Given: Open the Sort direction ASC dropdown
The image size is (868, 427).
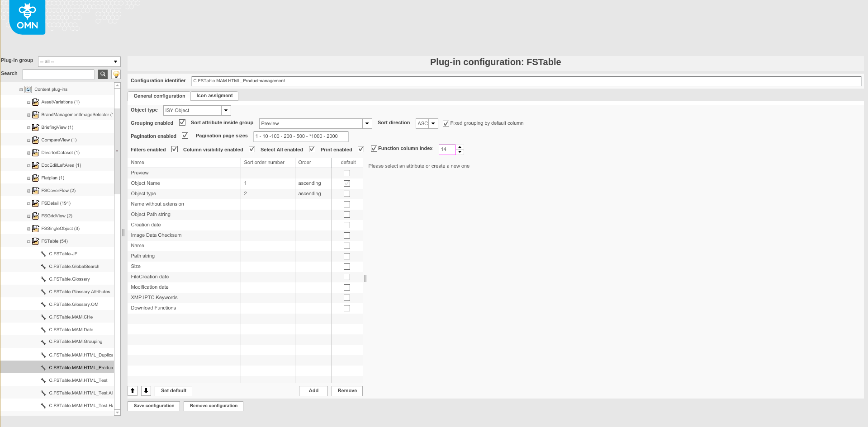Looking at the screenshot, I should point(433,123).
